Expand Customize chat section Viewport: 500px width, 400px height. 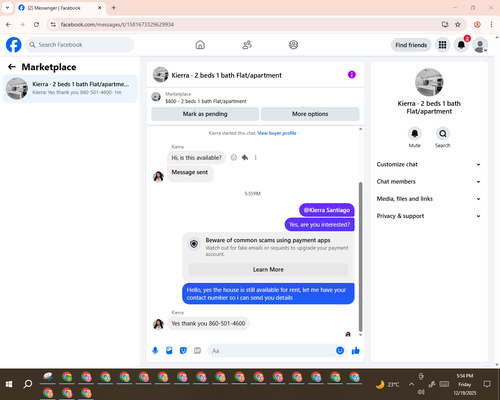(429, 164)
